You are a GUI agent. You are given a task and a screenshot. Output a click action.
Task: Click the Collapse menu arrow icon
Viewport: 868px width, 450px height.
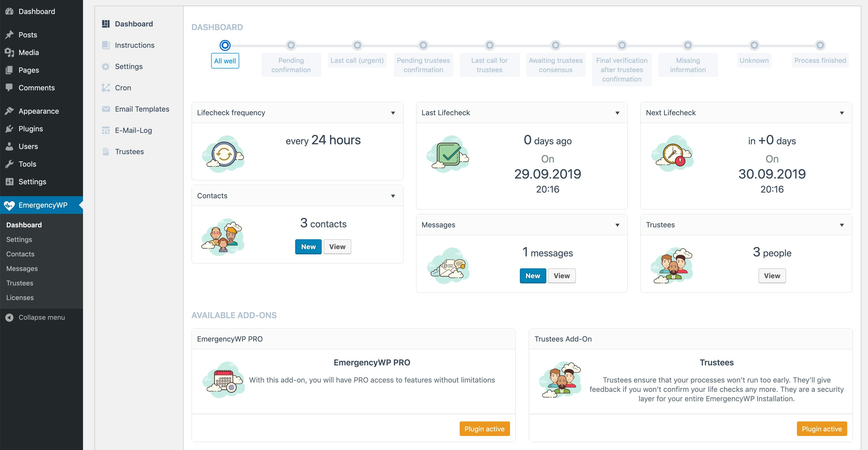[9, 318]
